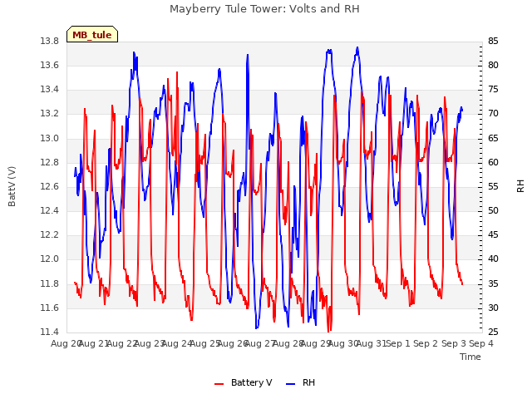Click the 12.2 tick on the BattV axis
Screen dimensions: 532x399
[x=50, y=234]
